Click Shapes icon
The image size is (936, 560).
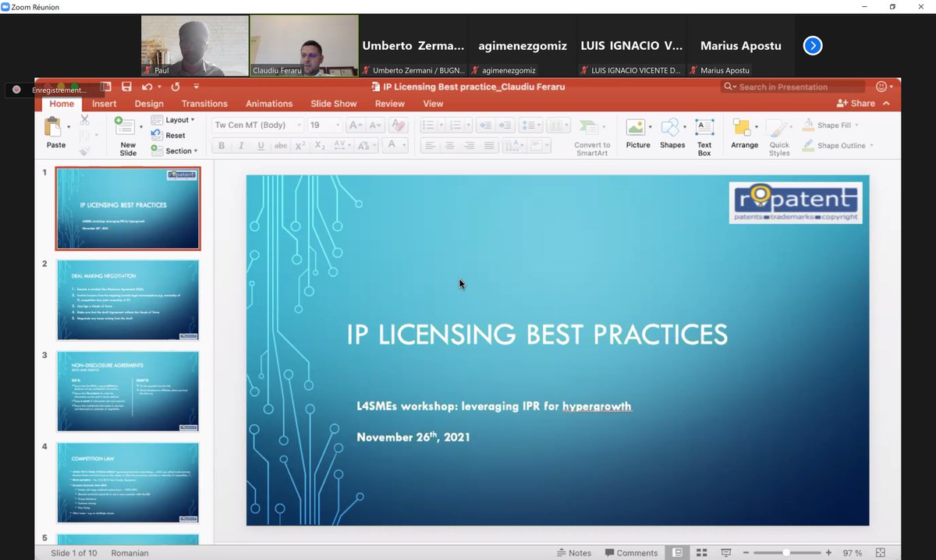click(670, 128)
